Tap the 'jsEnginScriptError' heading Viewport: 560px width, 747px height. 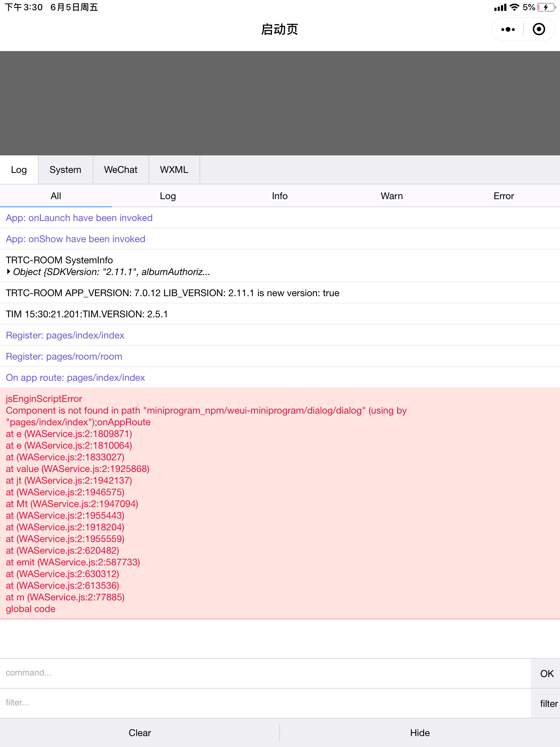tap(44, 399)
